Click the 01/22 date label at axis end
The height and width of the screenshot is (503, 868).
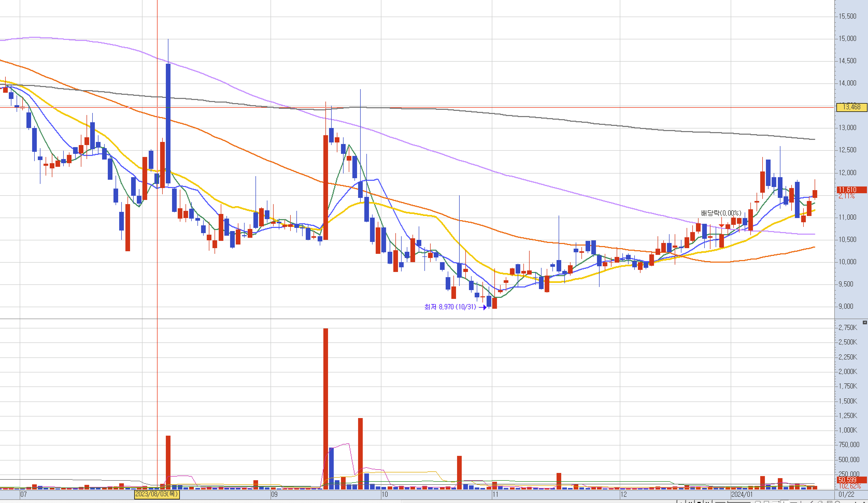click(x=846, y=494)
